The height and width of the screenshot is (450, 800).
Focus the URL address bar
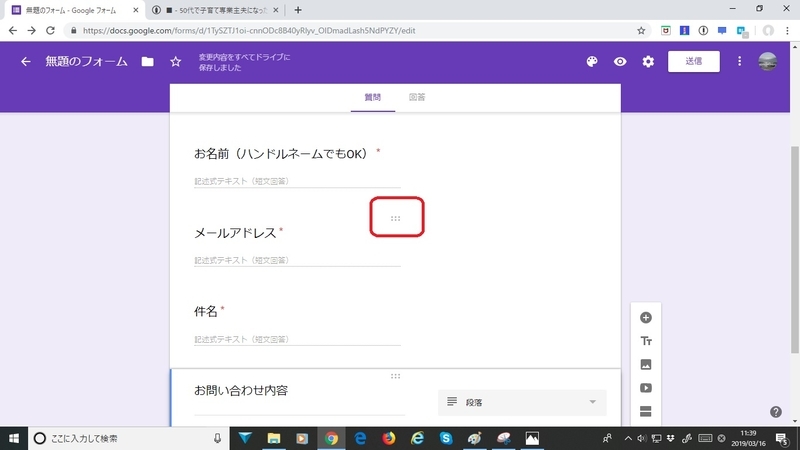357,31
